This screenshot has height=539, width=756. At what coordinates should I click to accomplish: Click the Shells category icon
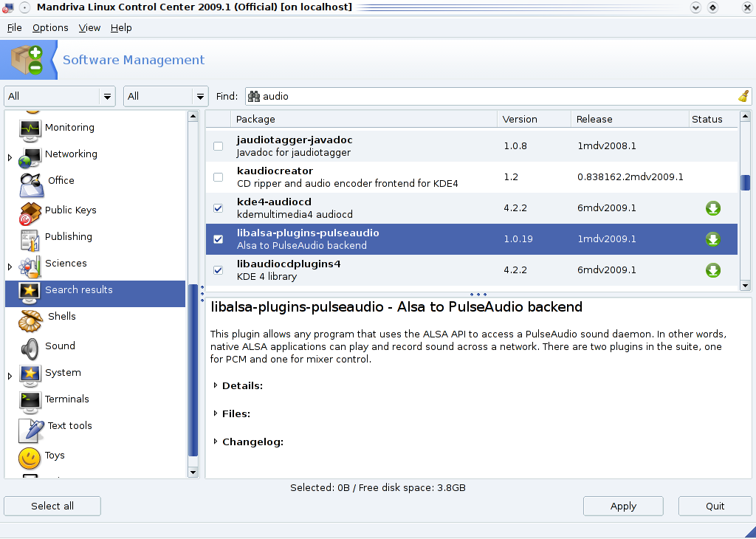(30, 319)
